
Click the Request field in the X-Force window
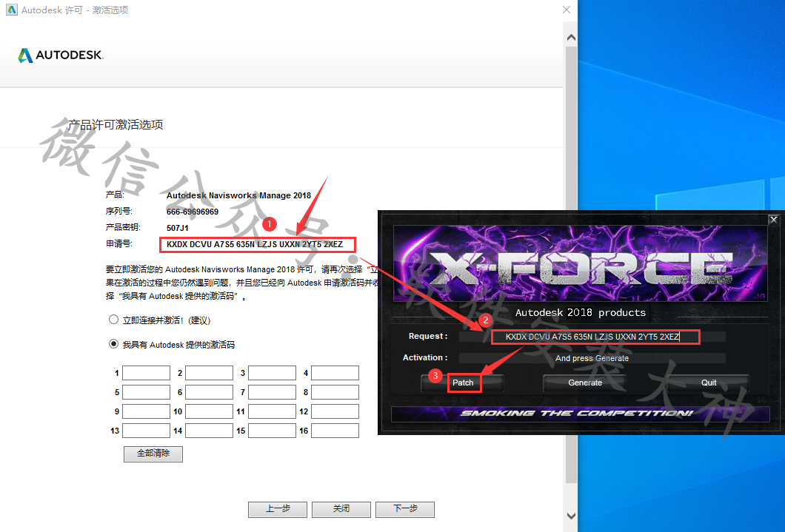[x=592, y=337]
